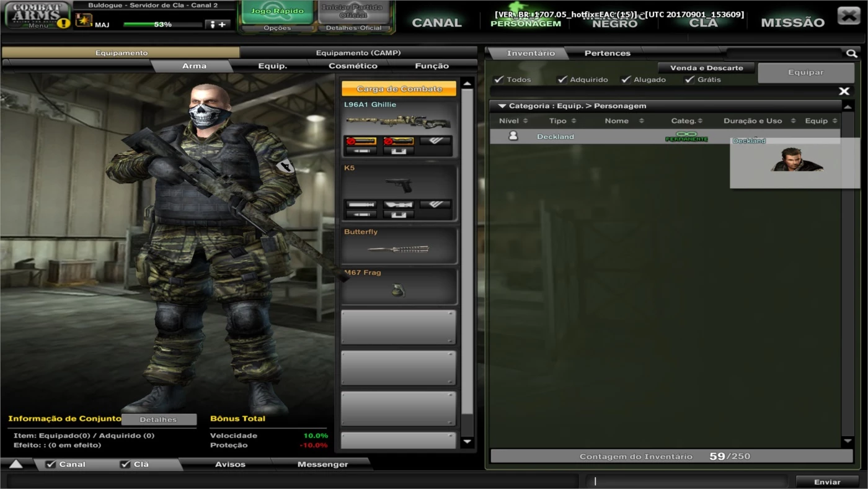Click the inventory list vertical scrollbar
Image resolution: width=868 pixels, height=489 pixels.
[848, 273]
